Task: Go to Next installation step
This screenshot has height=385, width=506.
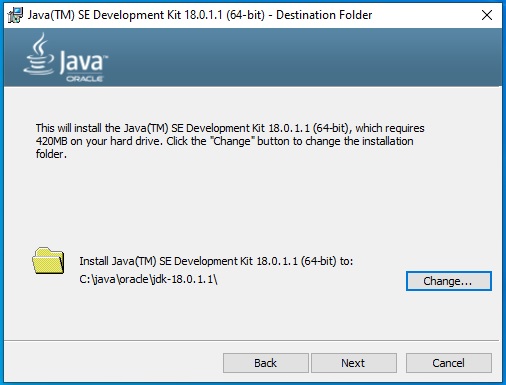Action: [354, 363]
